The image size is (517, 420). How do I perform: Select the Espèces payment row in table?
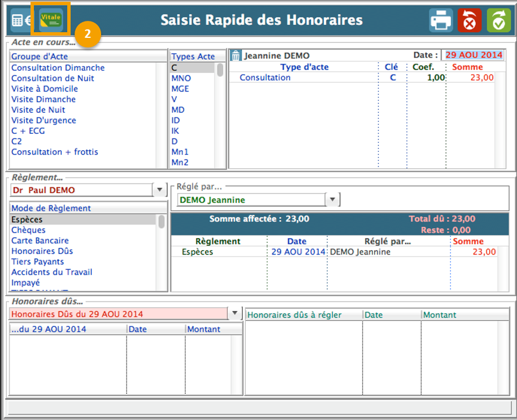[198, 252]
